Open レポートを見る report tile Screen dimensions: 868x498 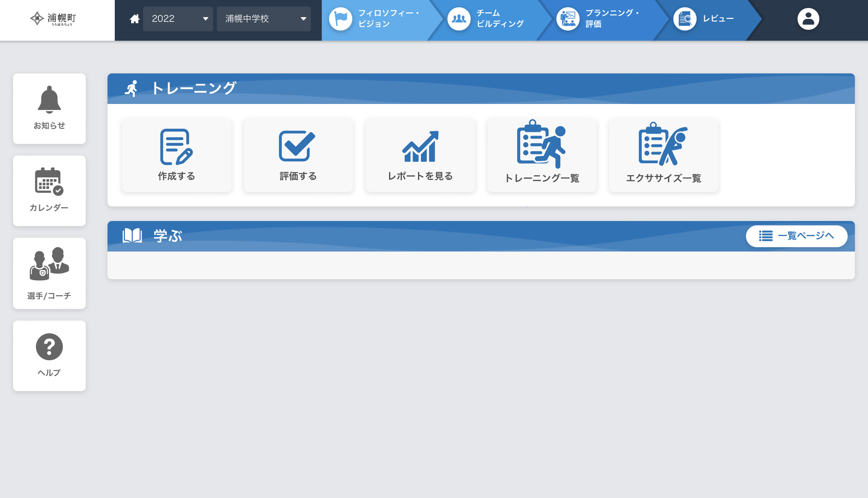click(x=420, y=155)
